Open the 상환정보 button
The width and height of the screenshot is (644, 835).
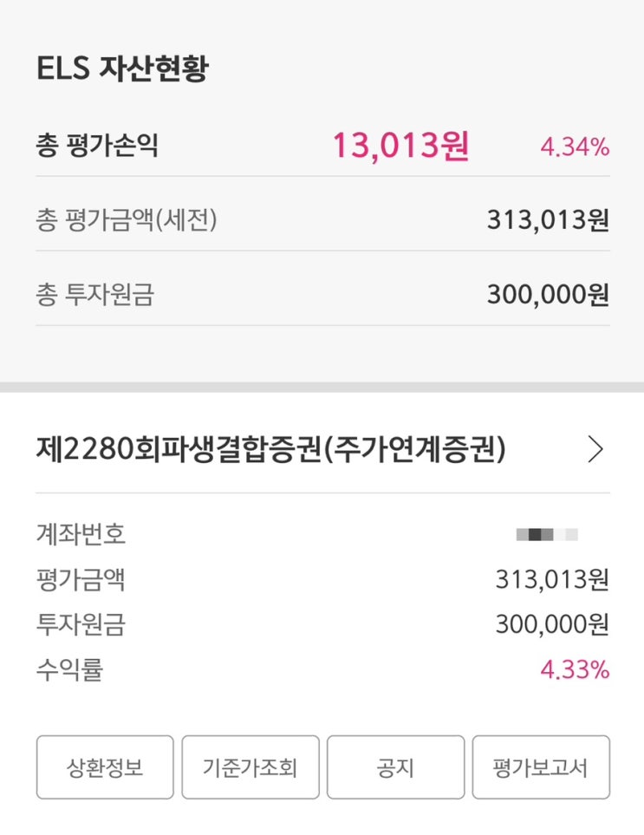click(105, 767)
